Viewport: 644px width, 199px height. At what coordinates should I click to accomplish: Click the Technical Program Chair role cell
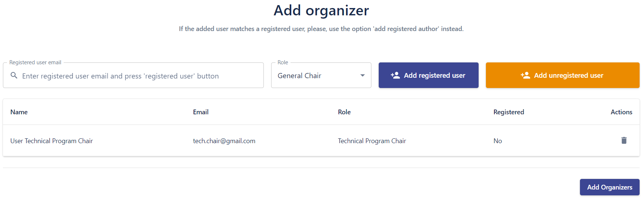point(372,141)
